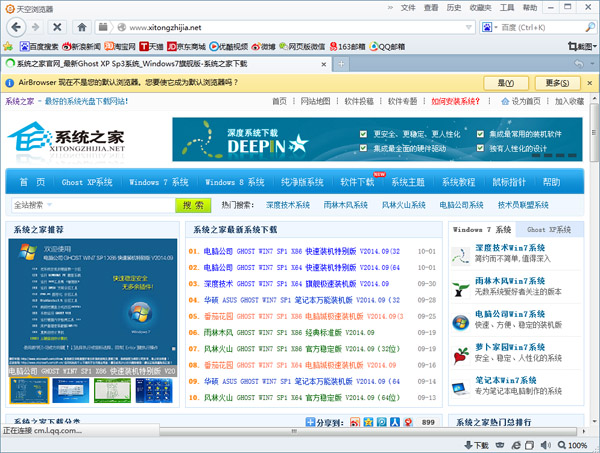The width and height of the screenshot is (600, 453).
Task: Click the new tab plus button
Action: click(342, 64)
